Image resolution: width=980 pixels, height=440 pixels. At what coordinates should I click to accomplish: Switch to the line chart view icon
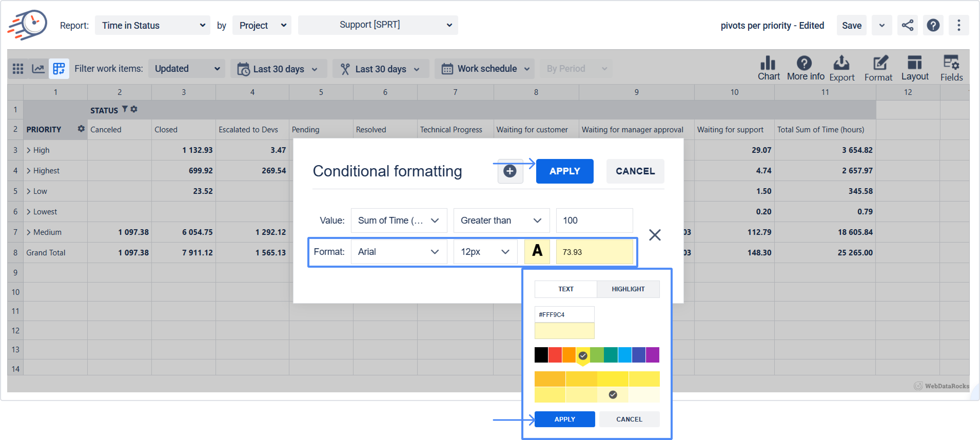[x=38, y=69]
